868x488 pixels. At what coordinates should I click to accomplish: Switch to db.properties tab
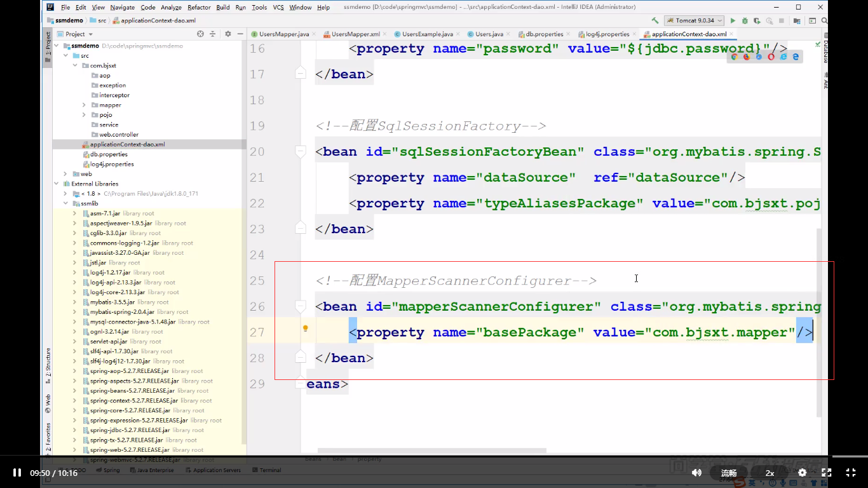(544, 34)
